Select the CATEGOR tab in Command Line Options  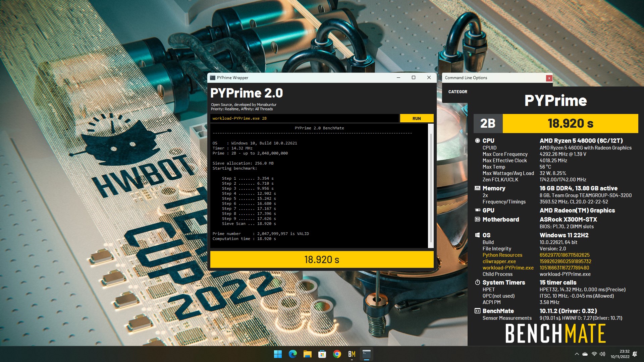click(x=458, y=92)
